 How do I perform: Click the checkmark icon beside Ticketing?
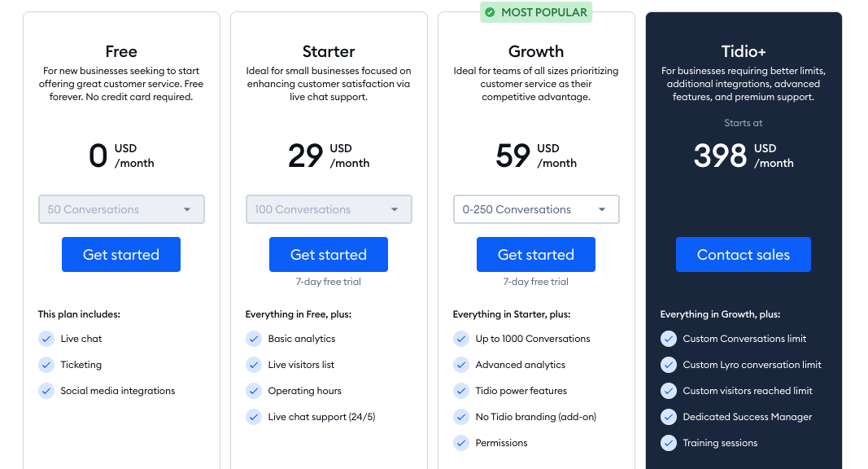click(x=46, y=365)
